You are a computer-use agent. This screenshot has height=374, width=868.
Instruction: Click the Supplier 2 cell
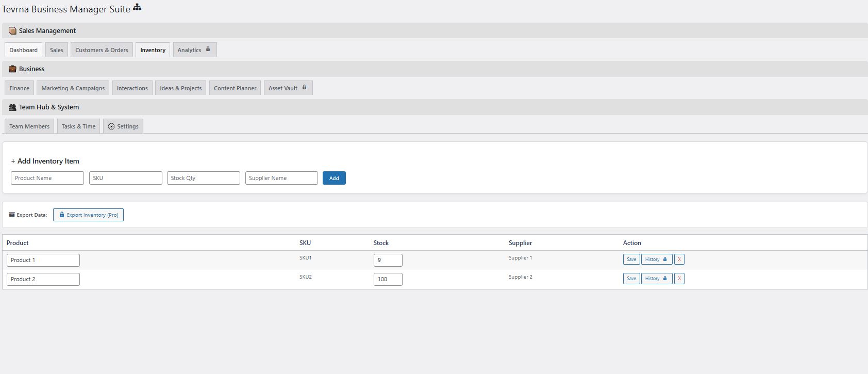tap(521, 277)
